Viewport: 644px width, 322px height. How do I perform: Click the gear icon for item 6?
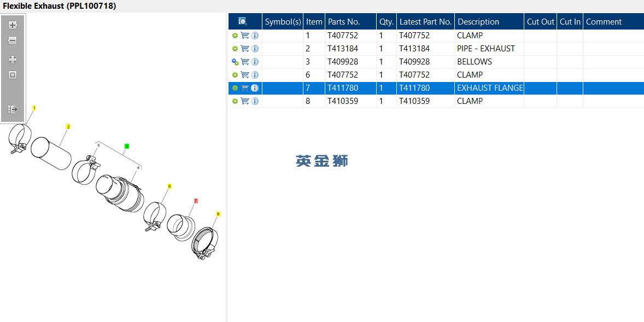point(235,75)
